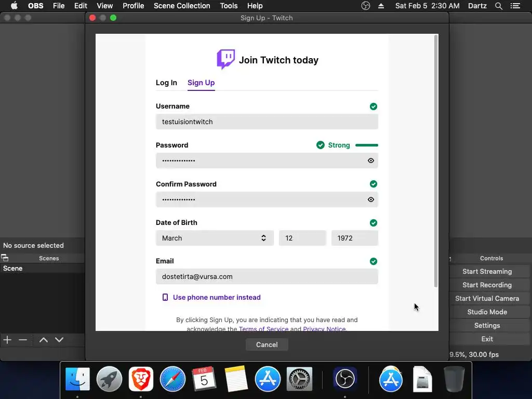Click the No source selected label

point(33,245)
